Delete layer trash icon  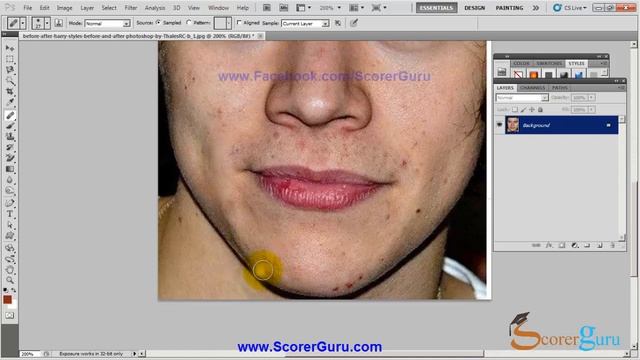[x=612, y=245]
